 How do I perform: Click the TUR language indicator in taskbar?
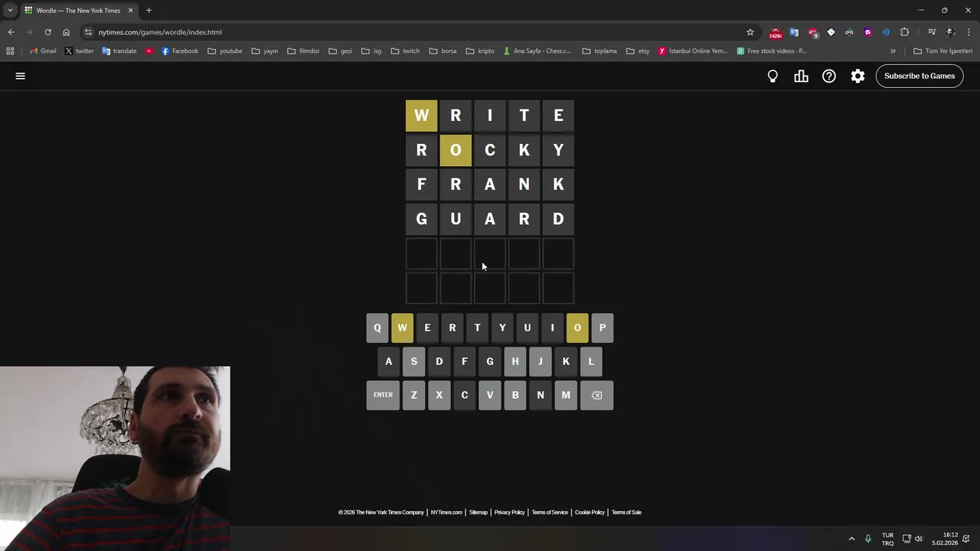[887, 539]
